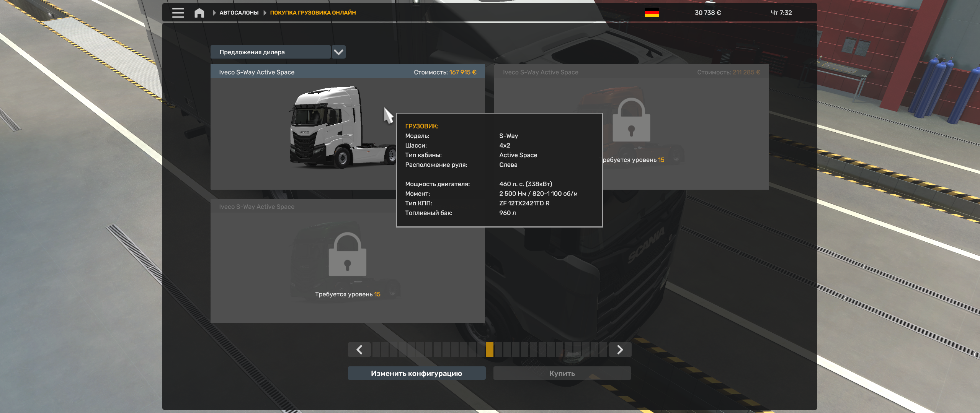Click the highlighted orange page indicator
This screenshot has height=413, width=980.
point(490,350)
